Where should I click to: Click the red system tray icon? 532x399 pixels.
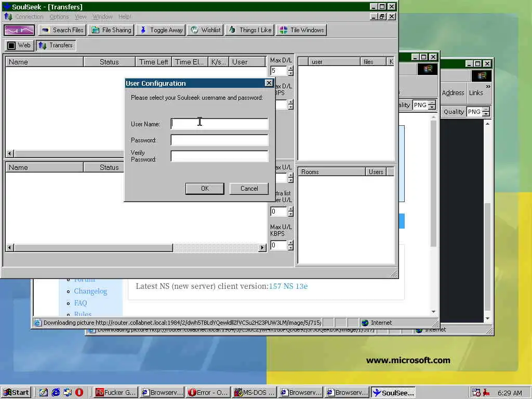coord(486,393)
